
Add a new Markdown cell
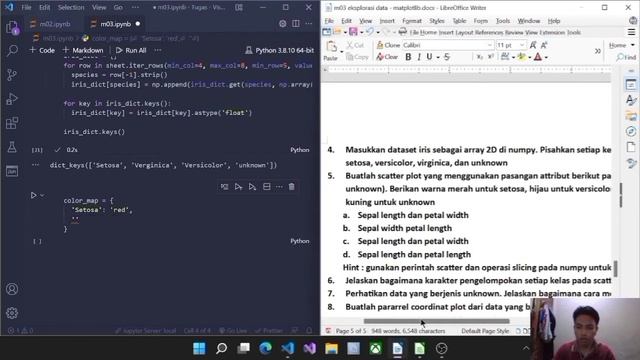point(83,50)
